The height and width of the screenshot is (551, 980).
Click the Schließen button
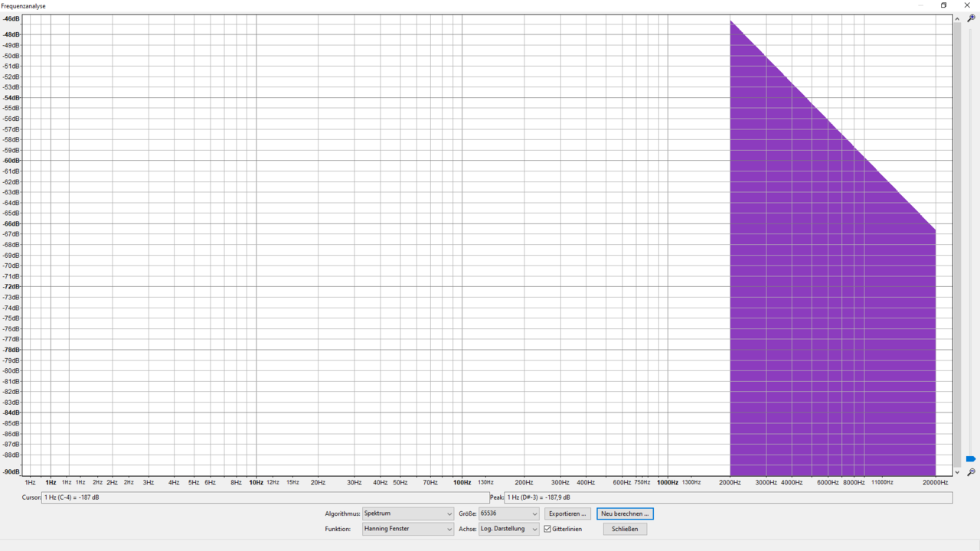pyautogui.click(x=625, y=529)
